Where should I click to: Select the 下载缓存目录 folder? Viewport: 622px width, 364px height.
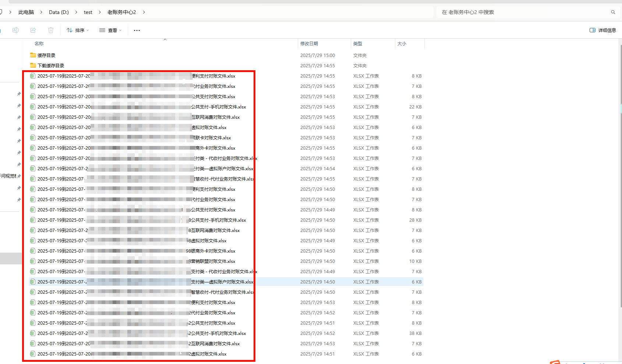click(51, 66)
